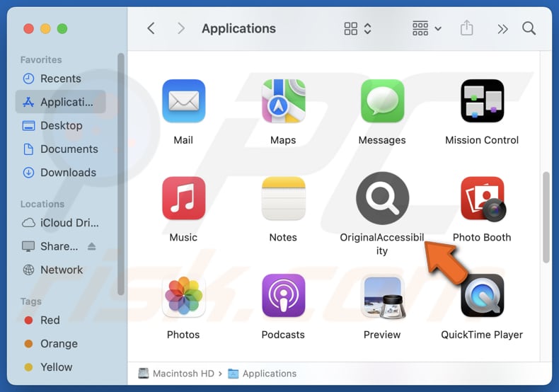This screenshot has height=392, width=559.
Task: Open the Photos app icon
Action: tap(183, 296)
